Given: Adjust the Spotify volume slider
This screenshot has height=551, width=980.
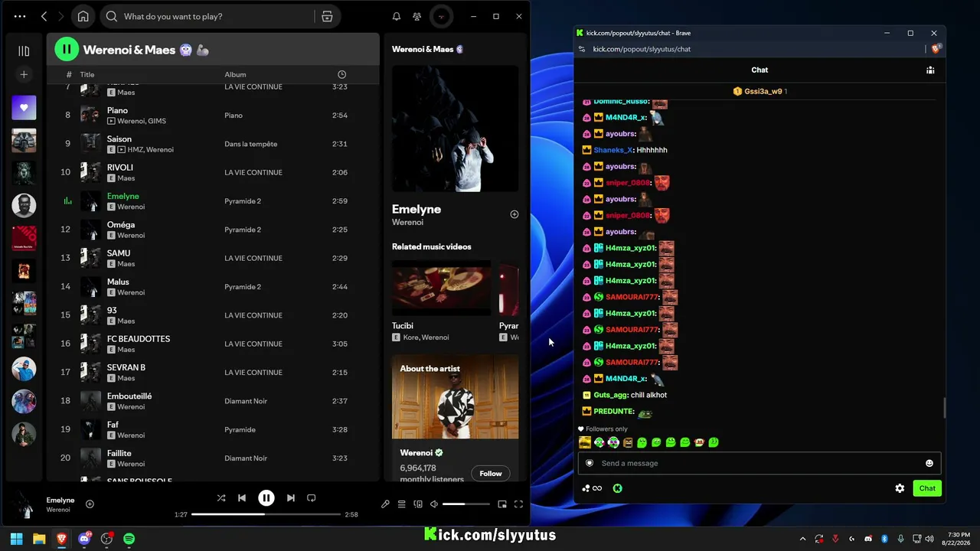Looking at the screenshot, I should point(465,504).
